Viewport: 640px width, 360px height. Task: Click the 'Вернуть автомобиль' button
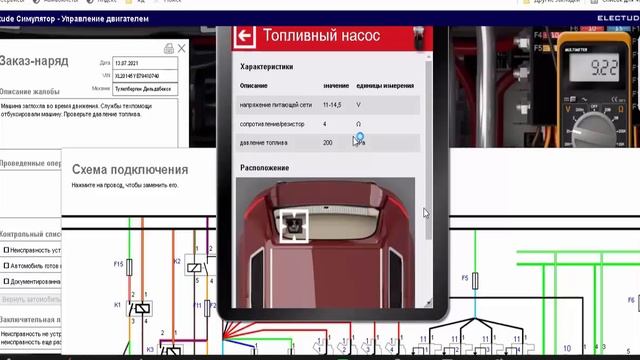click(x=31, y=299)
